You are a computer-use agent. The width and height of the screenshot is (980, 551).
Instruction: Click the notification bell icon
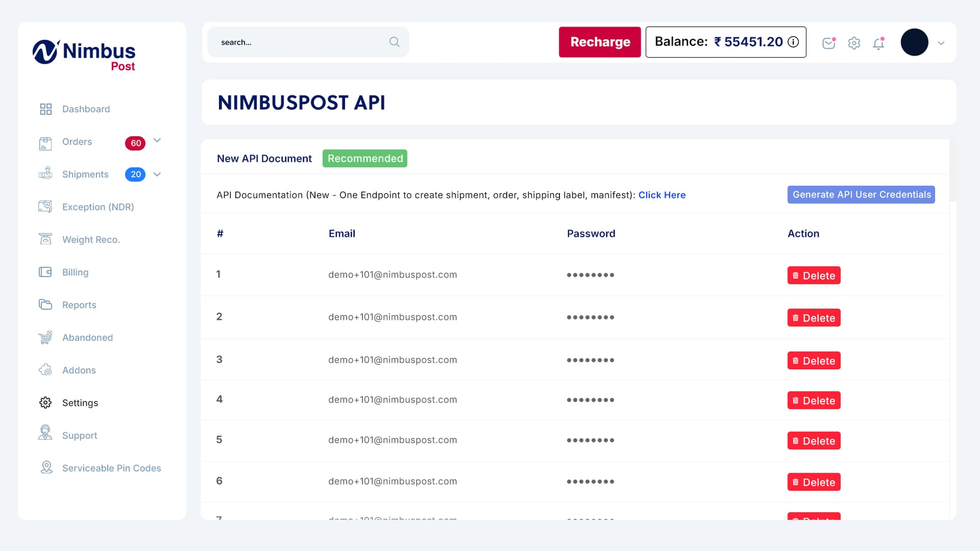click(878, 44)
